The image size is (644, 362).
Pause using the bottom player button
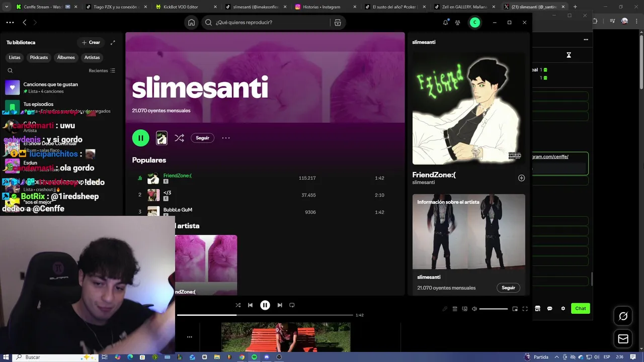(x=265, y=305)
